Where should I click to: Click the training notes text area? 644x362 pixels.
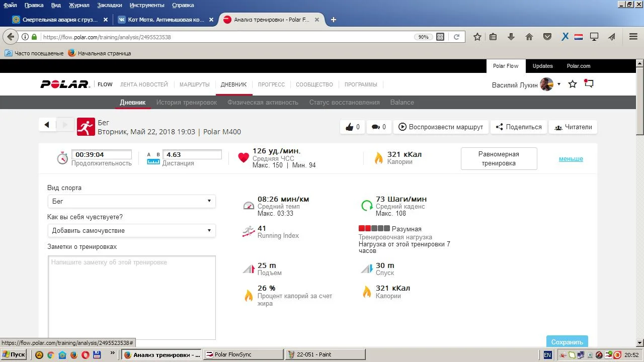(131, 298)
